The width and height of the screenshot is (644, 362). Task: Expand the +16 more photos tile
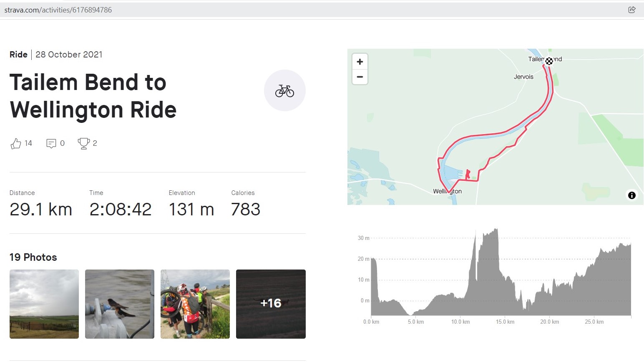[271, 304]
